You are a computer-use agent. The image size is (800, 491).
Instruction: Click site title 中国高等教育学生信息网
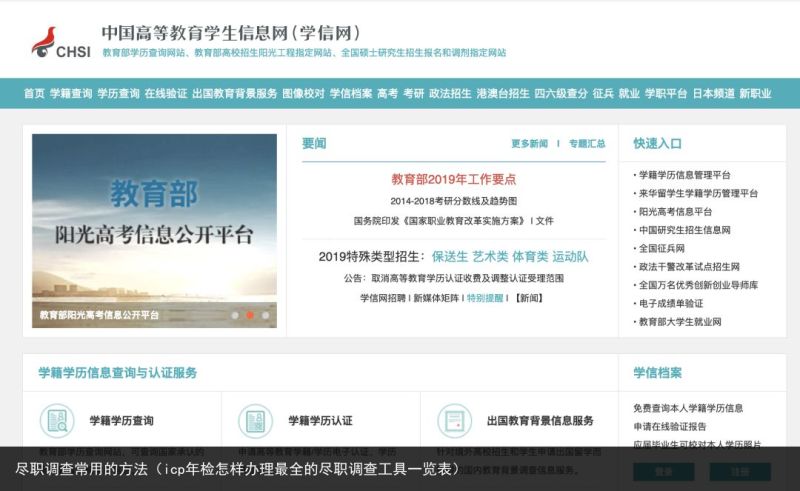coord(231,33)
